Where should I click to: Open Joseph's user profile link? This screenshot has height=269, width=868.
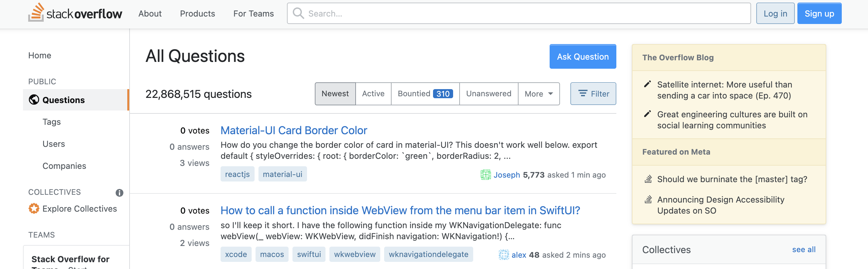tap(507, 175)
